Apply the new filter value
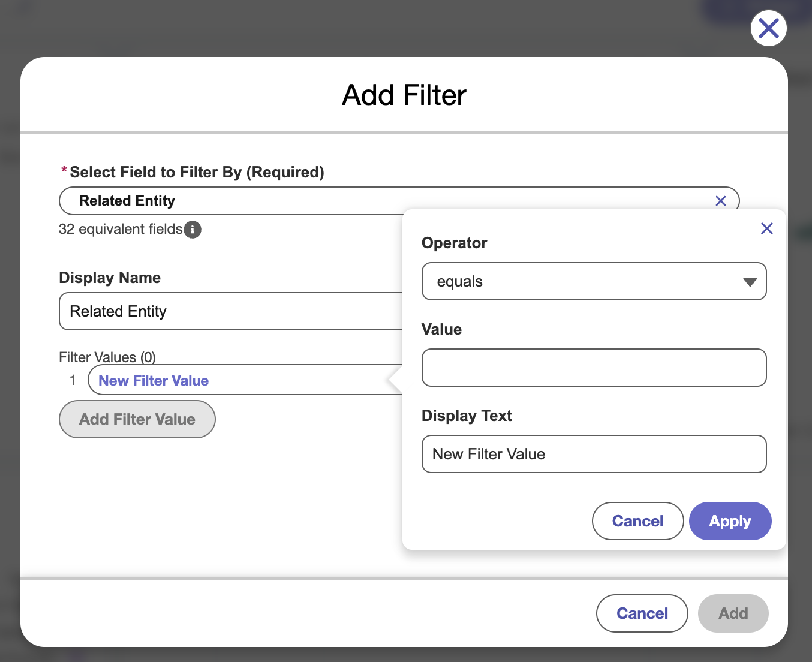This screenshot has height=662, width=812. point(730,521)
